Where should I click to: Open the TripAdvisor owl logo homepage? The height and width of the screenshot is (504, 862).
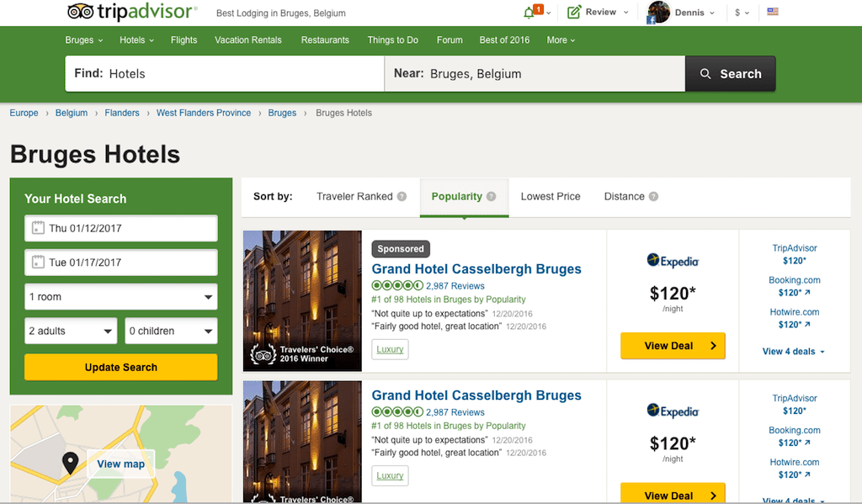(81, 12)
